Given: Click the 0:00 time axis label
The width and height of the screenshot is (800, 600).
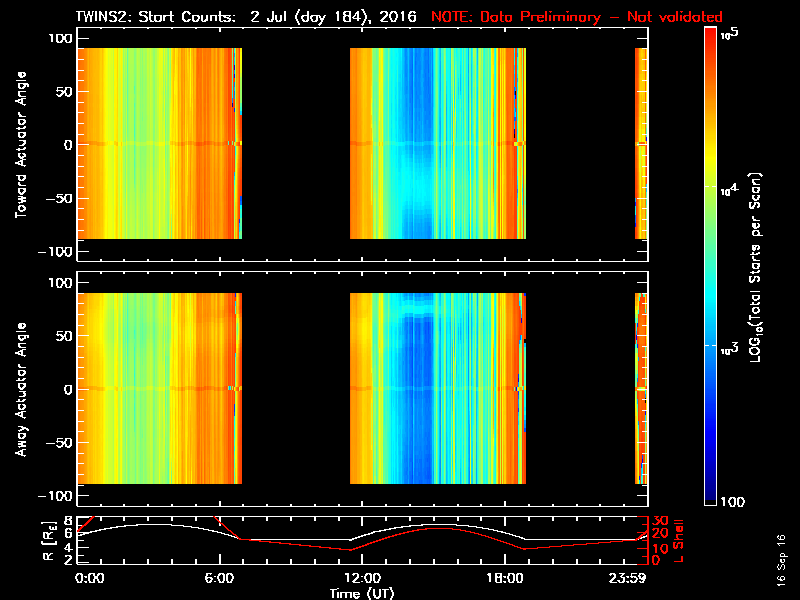Looking at the screenshot, I should point(90,579).
